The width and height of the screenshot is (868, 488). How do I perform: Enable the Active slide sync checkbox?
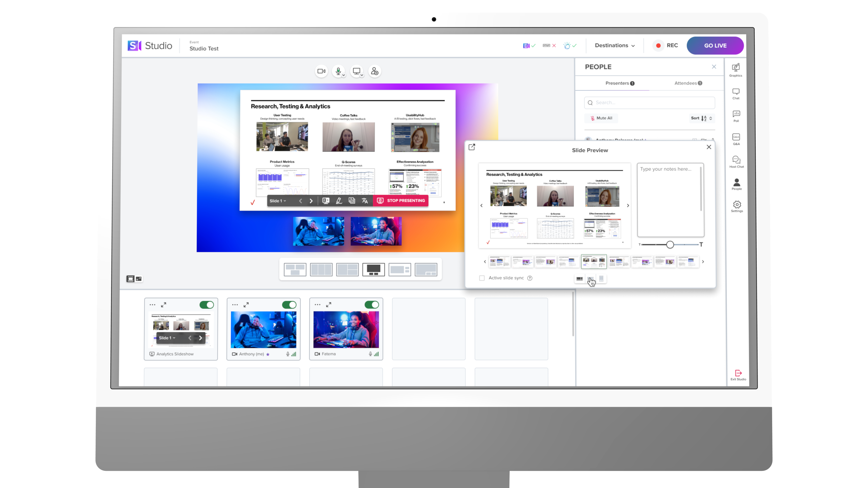(x=482, y=278)
